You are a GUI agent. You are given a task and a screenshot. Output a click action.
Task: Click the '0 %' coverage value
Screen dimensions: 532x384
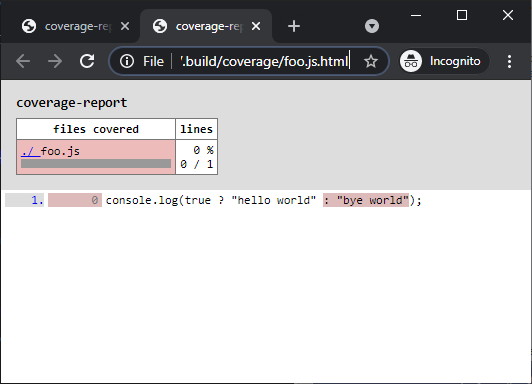(x=203, y=150)
